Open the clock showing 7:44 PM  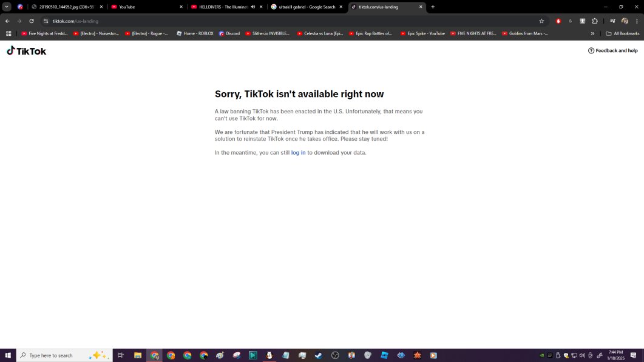click(x=615, y=355)
